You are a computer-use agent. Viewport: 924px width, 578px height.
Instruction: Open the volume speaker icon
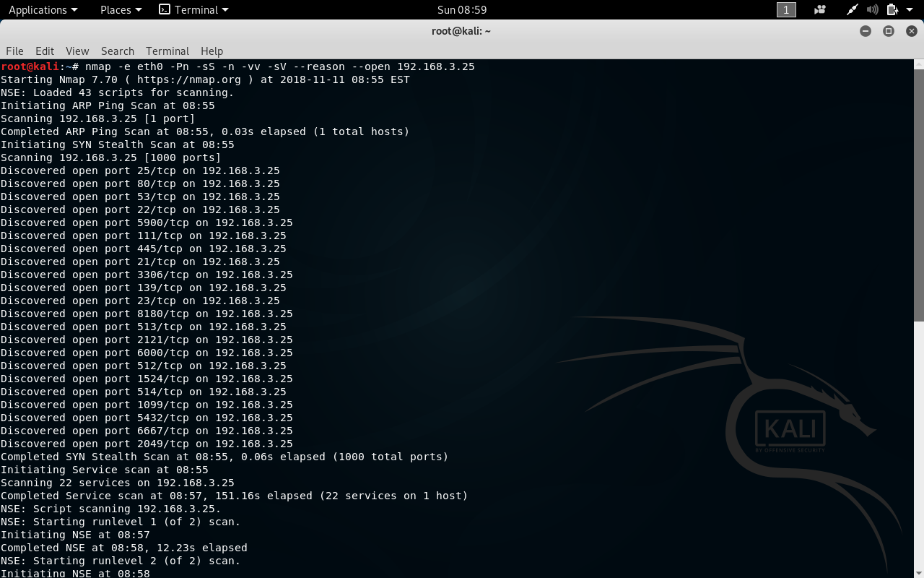coord(872,9)
